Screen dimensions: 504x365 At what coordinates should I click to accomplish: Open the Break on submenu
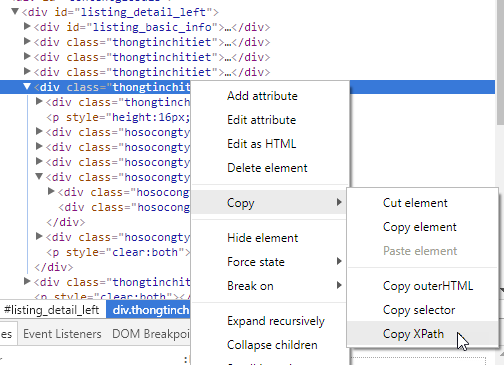click(270, 286)
